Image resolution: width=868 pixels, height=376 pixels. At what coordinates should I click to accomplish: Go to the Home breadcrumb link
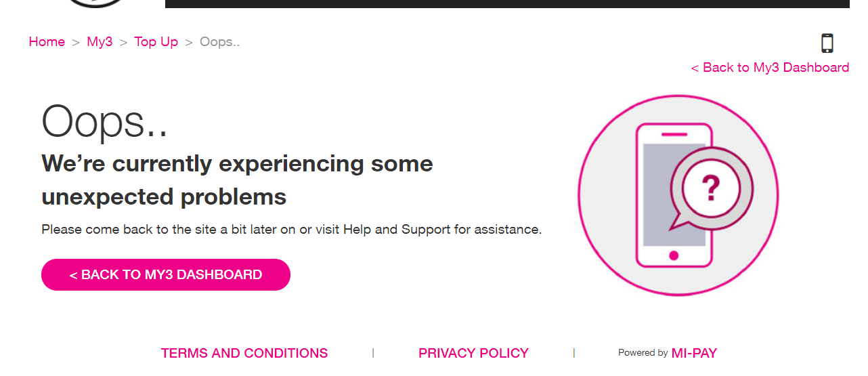(47, 42)
